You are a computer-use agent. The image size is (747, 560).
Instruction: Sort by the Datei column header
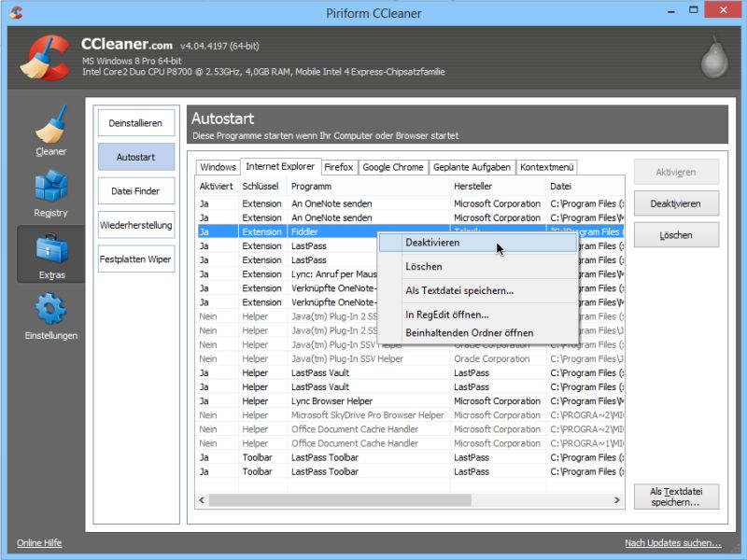tap(585, 186)
